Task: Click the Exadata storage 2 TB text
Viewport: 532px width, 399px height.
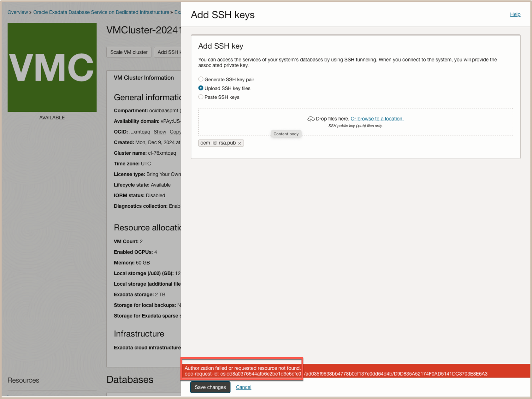Action: (140, 295)
